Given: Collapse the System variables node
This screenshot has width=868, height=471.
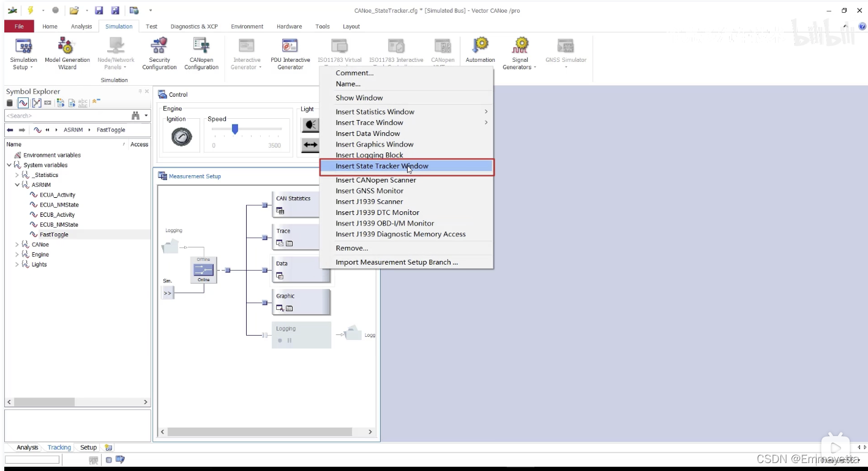Looking at the screenshot, I should point(10,165).
